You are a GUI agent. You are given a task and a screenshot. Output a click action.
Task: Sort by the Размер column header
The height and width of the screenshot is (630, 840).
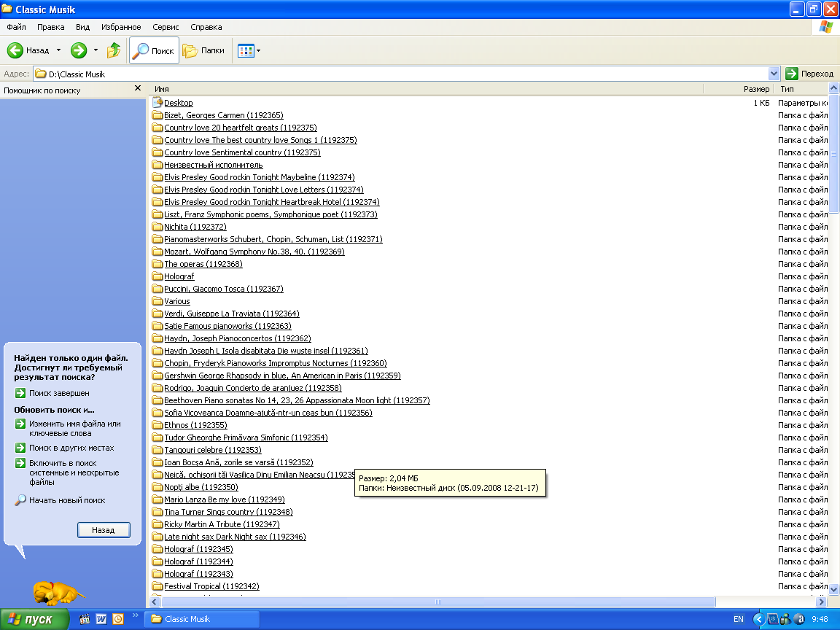pos(738,89)
